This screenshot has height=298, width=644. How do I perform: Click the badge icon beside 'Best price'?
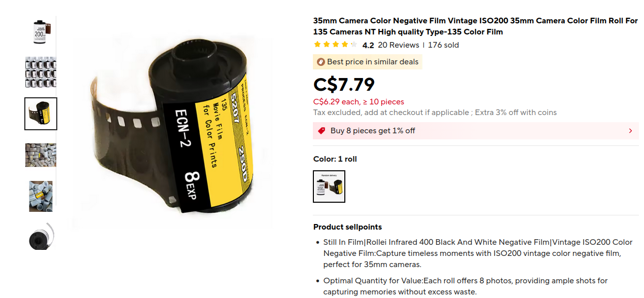pyautogui.click(x=320, y=62)
